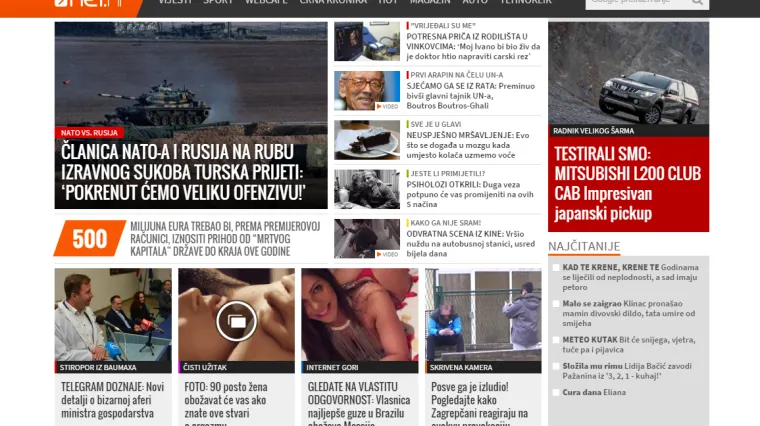This screenshot has width=760, height=426.
Task: Click the 'SKRIVENA KAMERA' label
Action: [461, 367]
